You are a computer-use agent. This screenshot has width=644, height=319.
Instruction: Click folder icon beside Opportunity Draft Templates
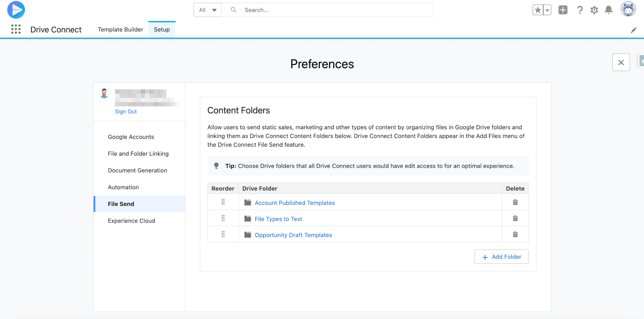(248, 235)
